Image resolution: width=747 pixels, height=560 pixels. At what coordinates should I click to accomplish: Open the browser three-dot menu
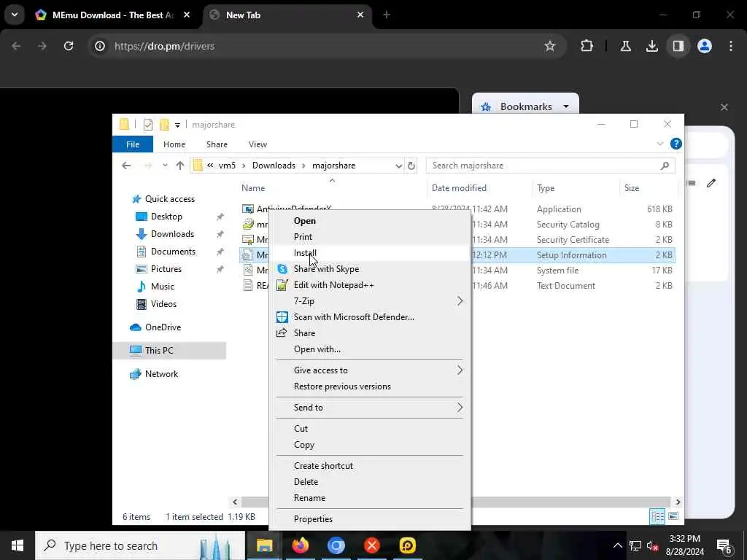click(x=731, y=46)
